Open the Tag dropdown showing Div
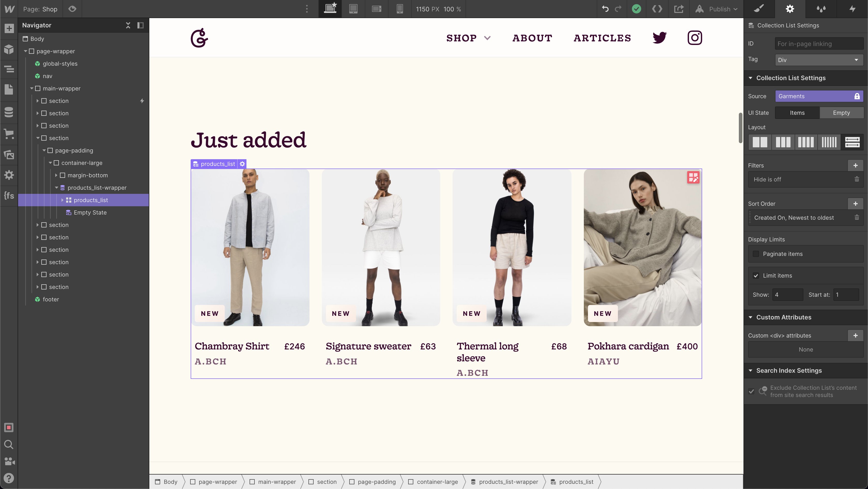 tap(819, 60)
